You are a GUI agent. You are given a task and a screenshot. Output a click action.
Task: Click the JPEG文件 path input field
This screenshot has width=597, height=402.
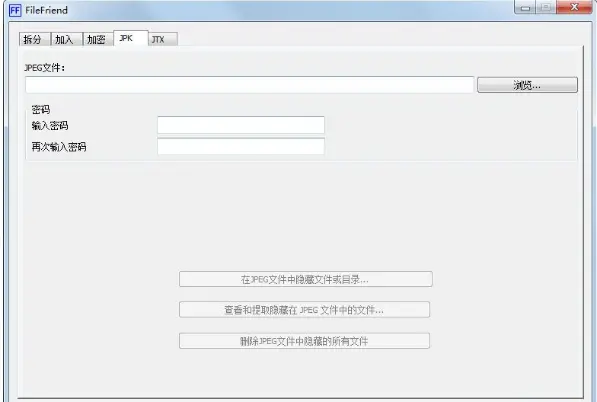coord(249,85)
